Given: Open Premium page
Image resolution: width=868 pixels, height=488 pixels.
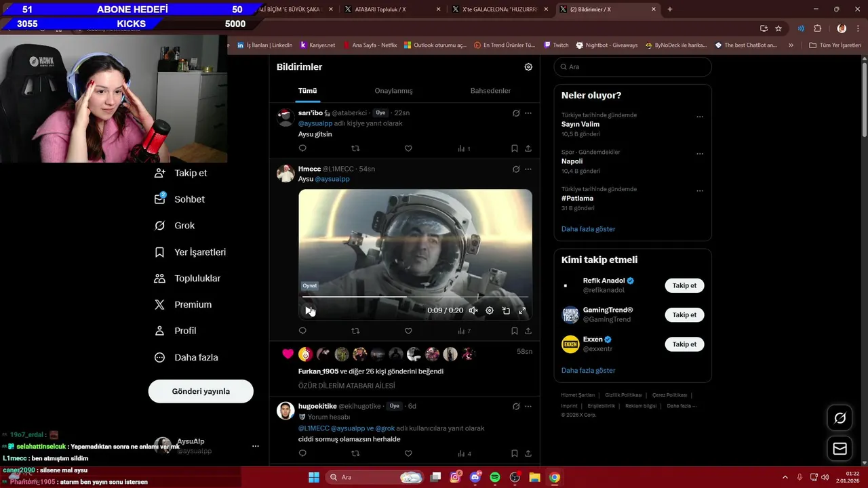Looking at the screenshot, I should (x=183, y=305).
